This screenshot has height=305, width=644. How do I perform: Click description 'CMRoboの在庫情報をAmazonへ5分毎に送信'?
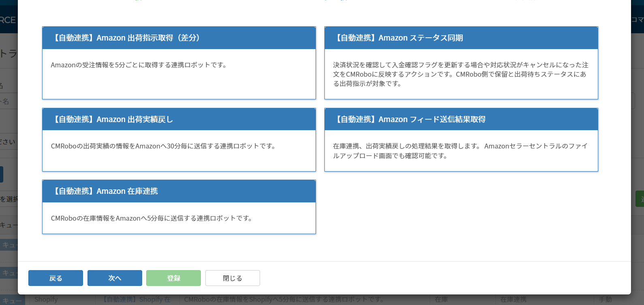(x=152, y=218)
